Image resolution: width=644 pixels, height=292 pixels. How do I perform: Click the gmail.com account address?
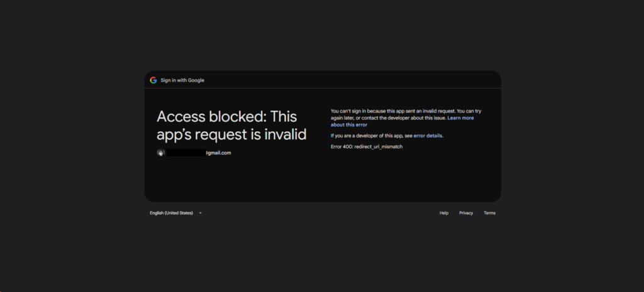198,153
